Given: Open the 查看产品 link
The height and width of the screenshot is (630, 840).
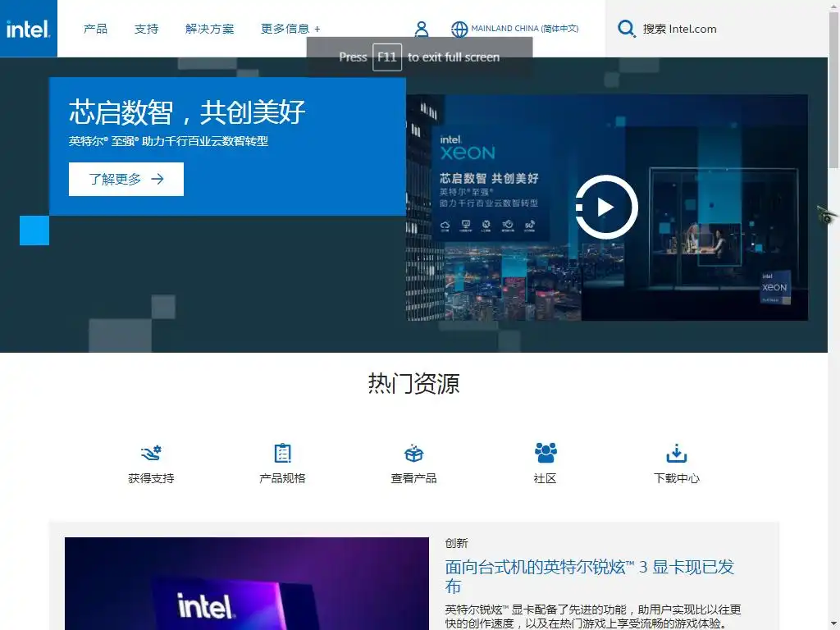Looking at the screenshot, I should pos(413,478).
